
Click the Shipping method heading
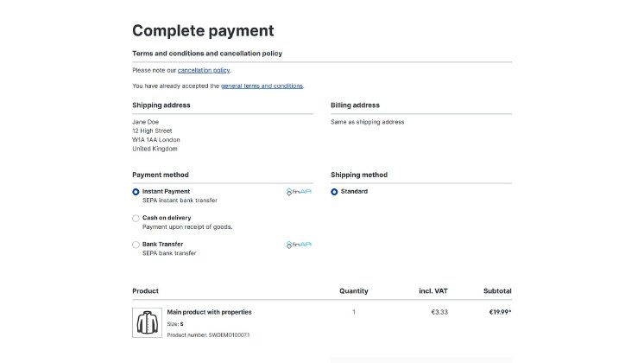click(359, 175)
